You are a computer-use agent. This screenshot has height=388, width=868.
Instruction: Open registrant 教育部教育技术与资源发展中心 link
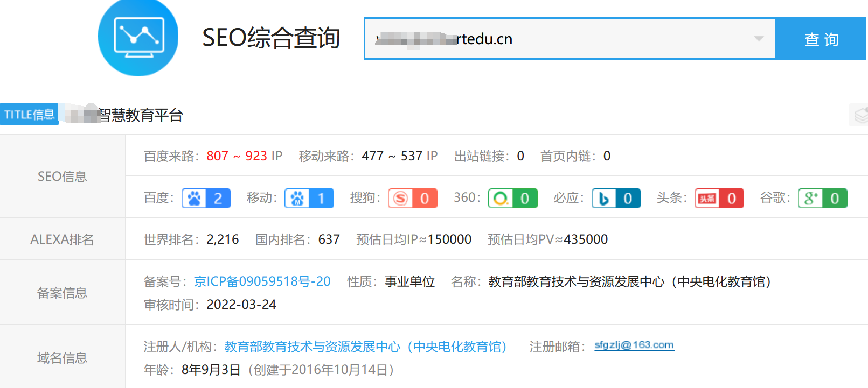[366, 347]
